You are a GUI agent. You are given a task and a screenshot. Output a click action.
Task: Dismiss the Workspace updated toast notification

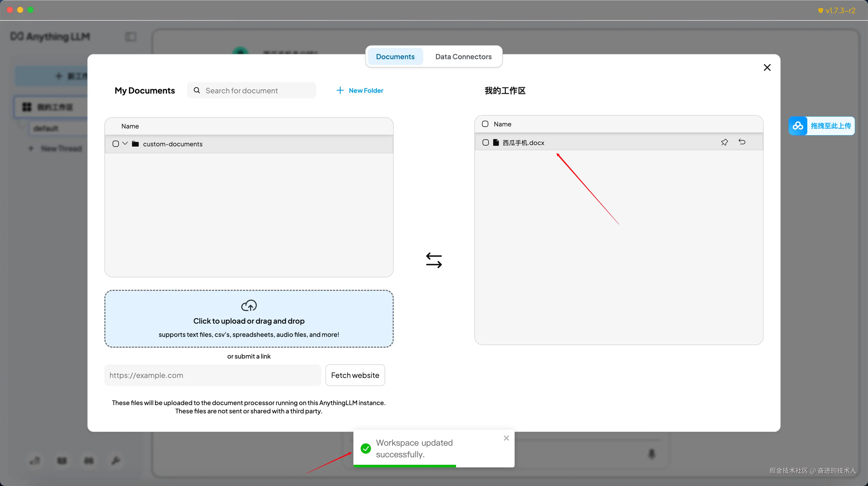pyautogui.click(x=506, y=438)
